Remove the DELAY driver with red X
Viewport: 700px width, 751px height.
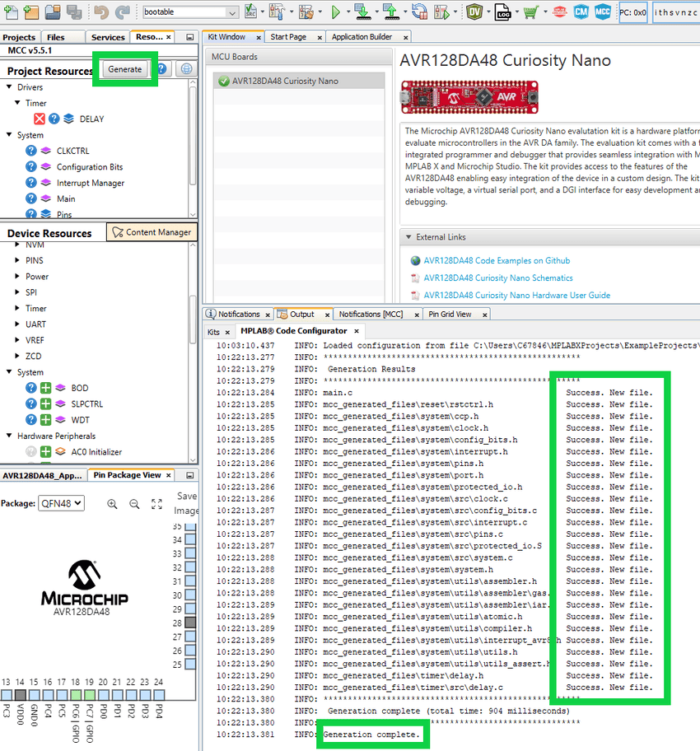39,119
